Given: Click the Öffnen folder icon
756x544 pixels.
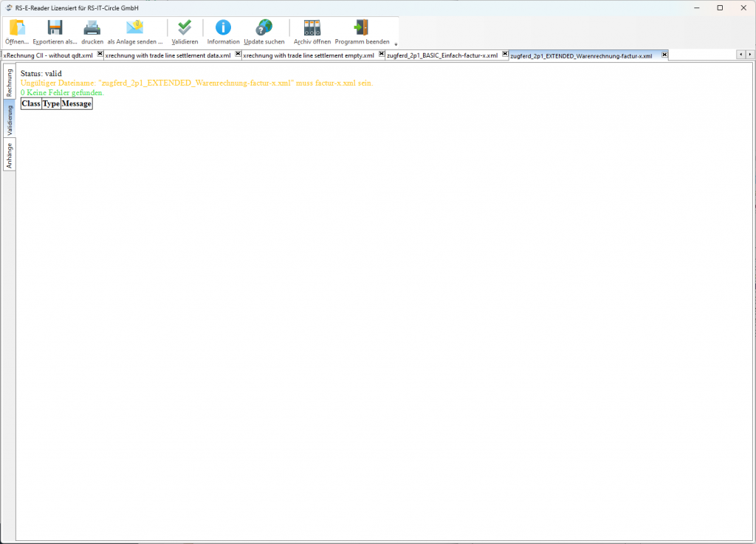Looking at the screenshot, I should click(x=16, y=28).
